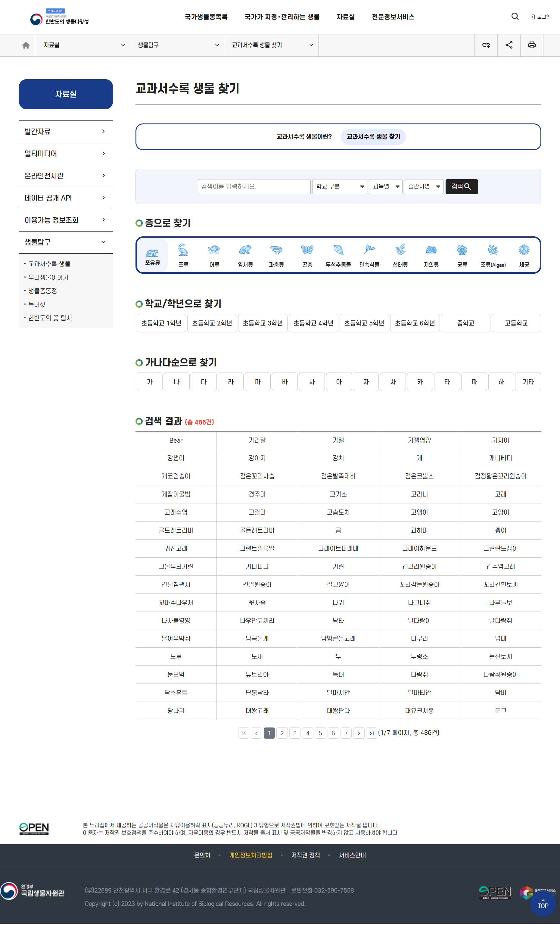Image resolution: width=560 pixels, height=925 pixels.
Task: Go to page 2 of results
Action: 282,733
